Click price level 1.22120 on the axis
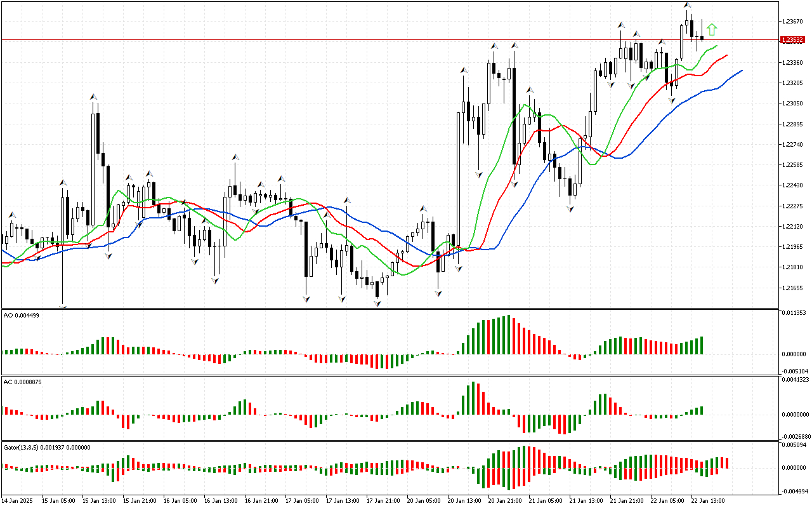 [x=794, y=227]
